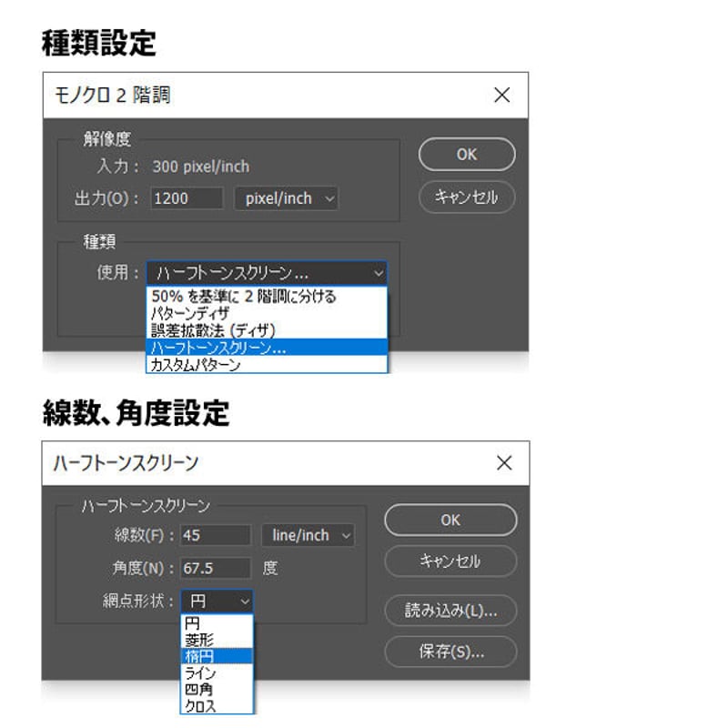Open the 使用 method dropdown

pyautogui.click(x=267, y=273)
